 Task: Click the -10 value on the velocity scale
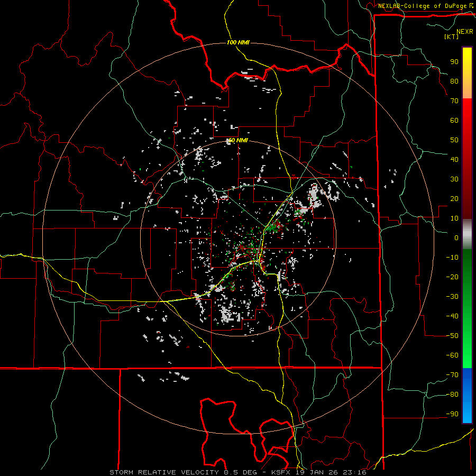[452, 258]
